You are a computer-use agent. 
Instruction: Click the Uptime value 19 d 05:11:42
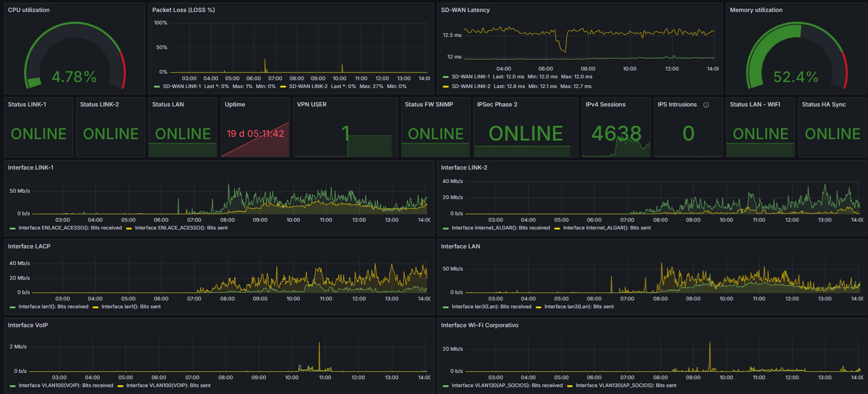[x=255, y=134]
